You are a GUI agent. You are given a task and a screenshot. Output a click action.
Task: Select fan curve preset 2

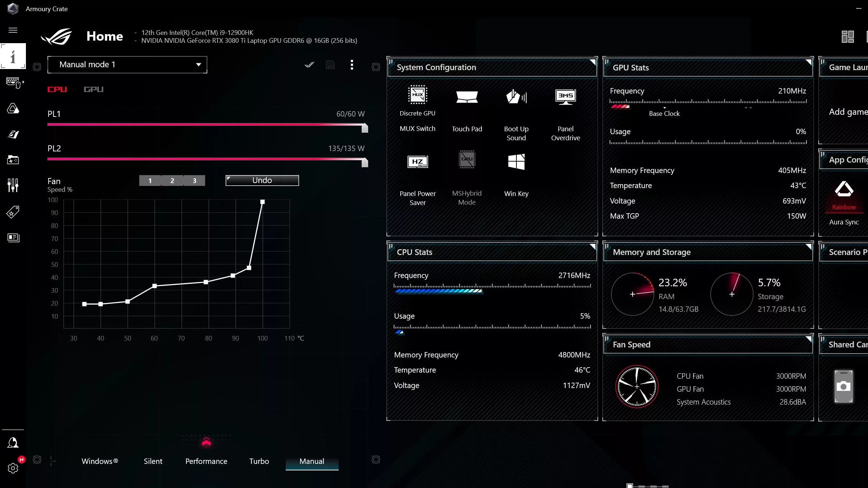point(172,181)
